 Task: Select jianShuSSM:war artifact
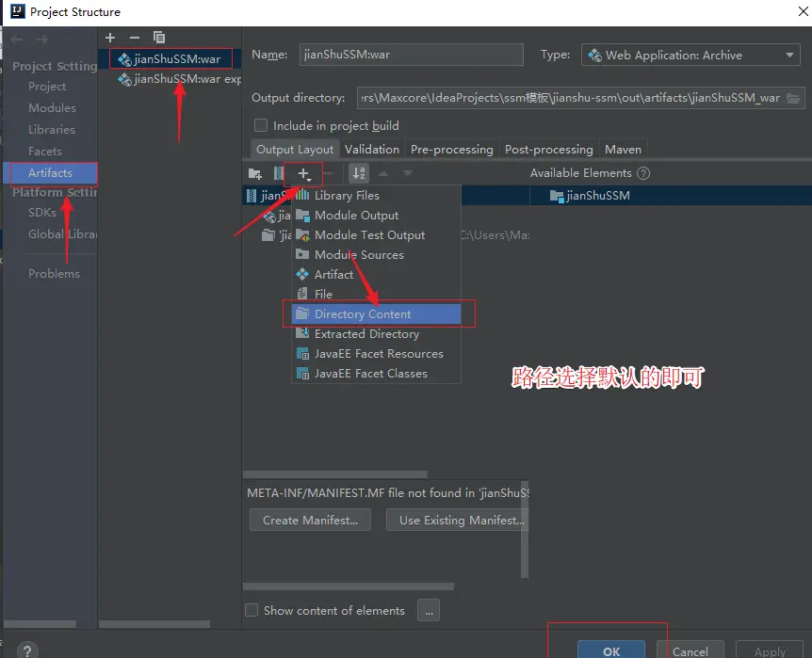point(171,59)
